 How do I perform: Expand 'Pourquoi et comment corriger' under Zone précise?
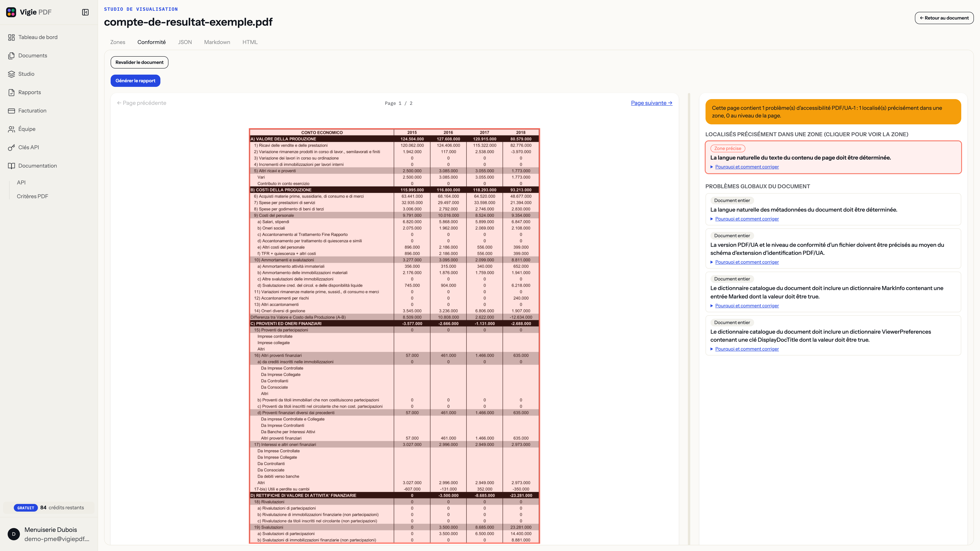click(x=746, y=167)
